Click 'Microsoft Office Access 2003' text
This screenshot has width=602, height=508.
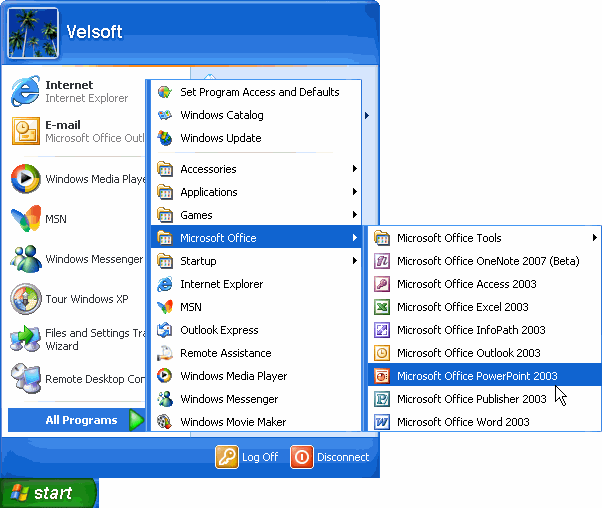click(466, 284)
